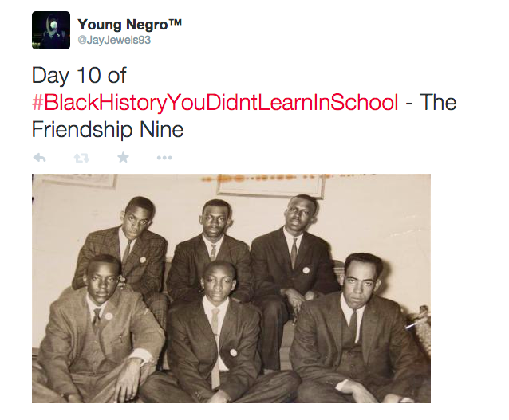Click the trademark symbol after the display name
509x420 pixels.
[x=176, y=22]
